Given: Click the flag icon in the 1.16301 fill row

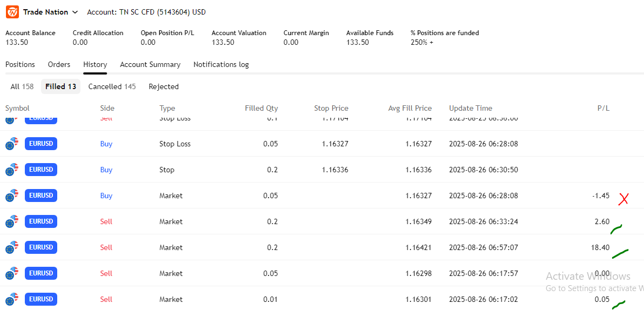Looking at the screenshot, I should 12,299.
